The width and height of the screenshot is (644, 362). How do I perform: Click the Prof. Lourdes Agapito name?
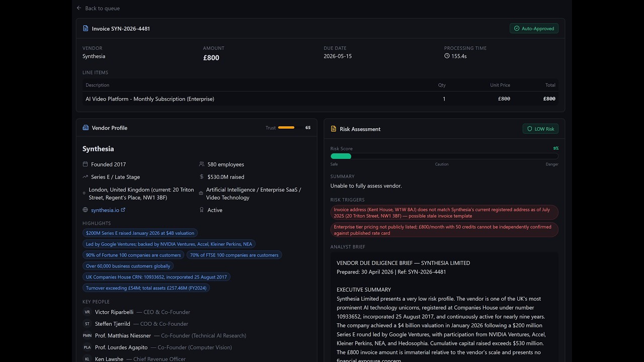pyautogui.click(x=121, y=347)
